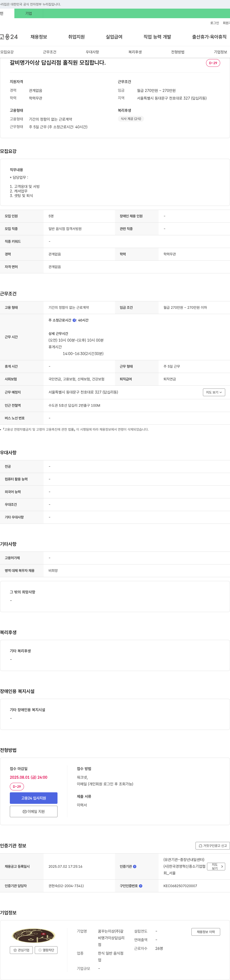Click the star icon in 관심기업
Image resolution: width=230 pixels, height=980 pixels.
[x=15, y=950]
